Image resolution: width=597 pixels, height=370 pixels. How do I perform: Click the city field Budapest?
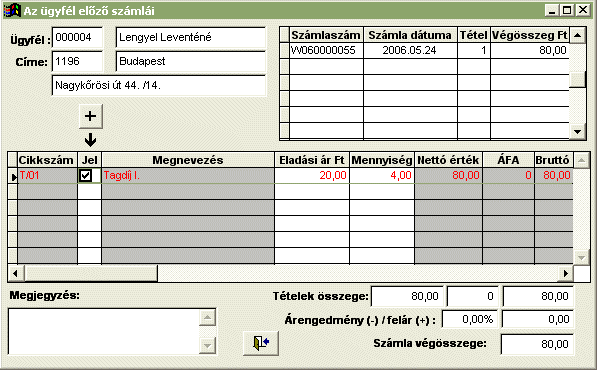tap(190, 61)
